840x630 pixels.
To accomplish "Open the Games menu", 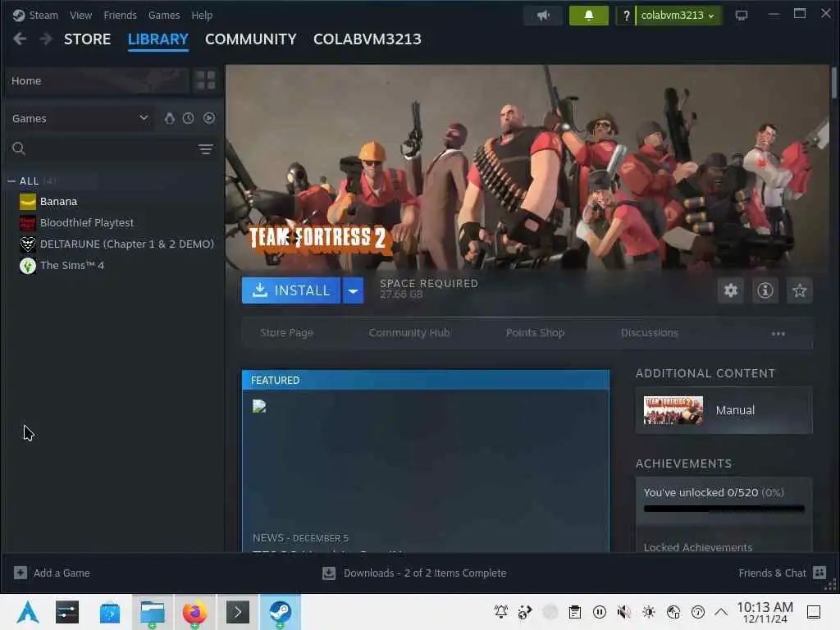I will [x=164, y=15].
